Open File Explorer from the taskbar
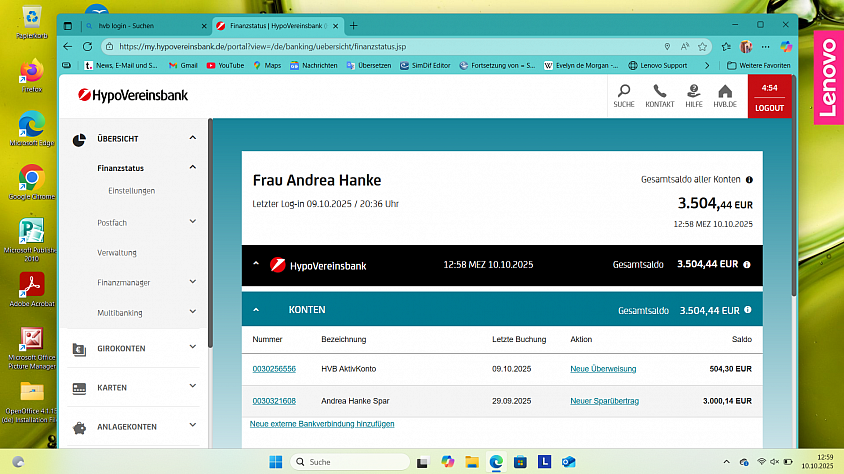Viewport: 844px width, 474px height. 472,462
